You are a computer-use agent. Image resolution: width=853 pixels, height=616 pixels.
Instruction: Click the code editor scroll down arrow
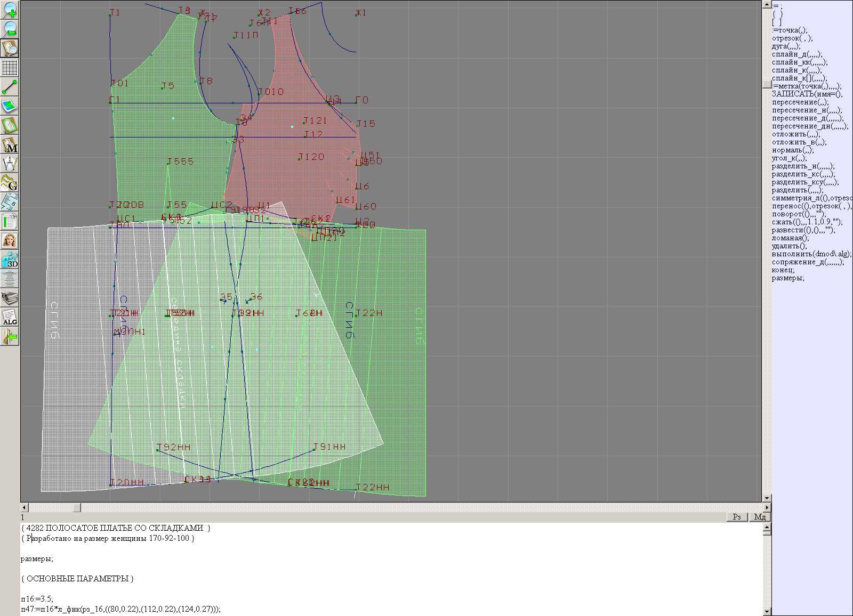pyautogui.click(x=767, y=611)
